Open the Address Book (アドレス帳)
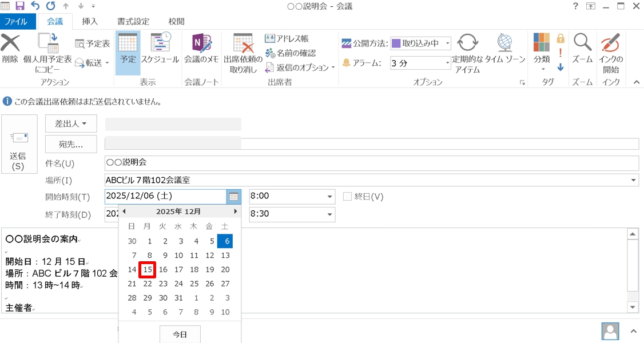 [x=287, y=39]
